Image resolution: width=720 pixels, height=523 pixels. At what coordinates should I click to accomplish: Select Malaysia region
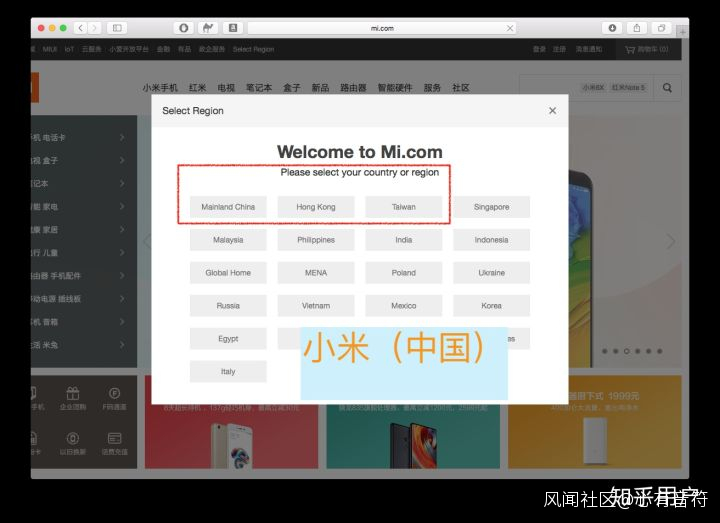click(x=228, y=240)
